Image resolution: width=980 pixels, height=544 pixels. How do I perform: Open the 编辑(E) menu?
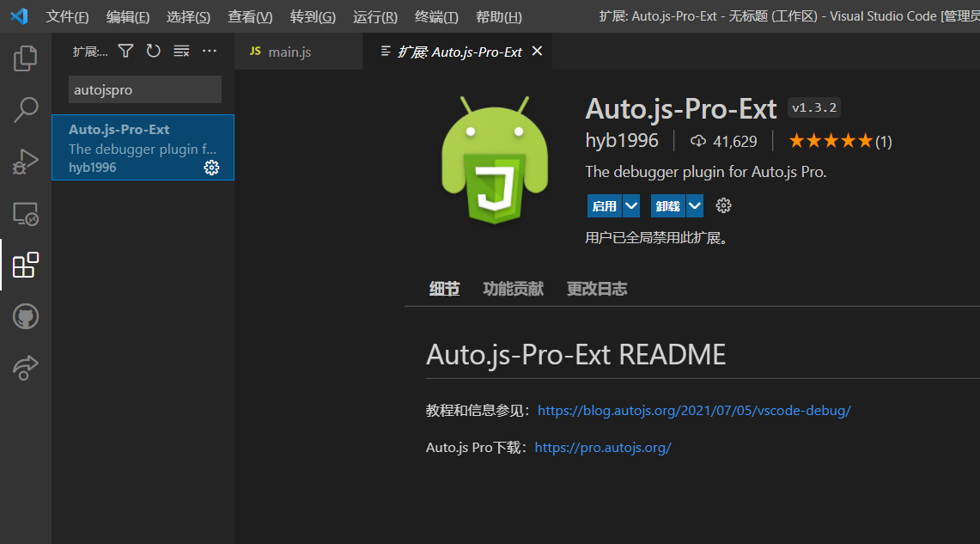click(x=127, y=17)
